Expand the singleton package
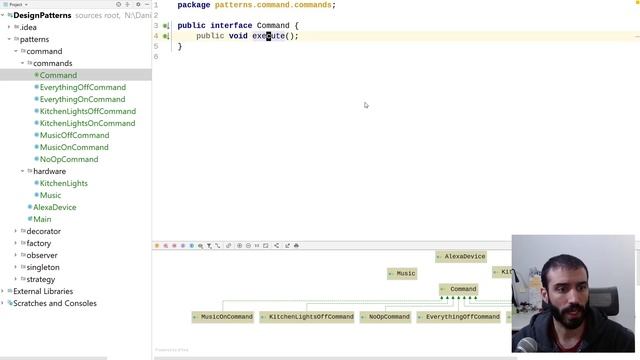640x360 pixels. 16,267
